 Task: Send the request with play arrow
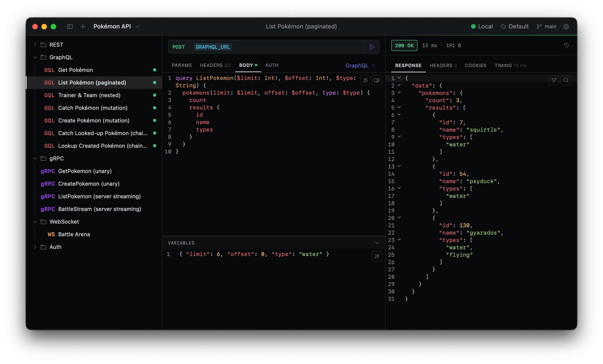point(372,47)
